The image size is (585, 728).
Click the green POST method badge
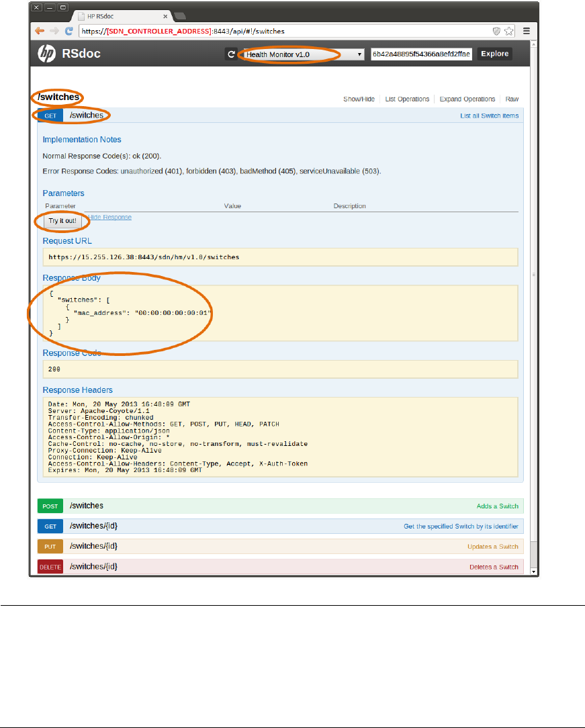pyautogui.click(x=50, y=506)
